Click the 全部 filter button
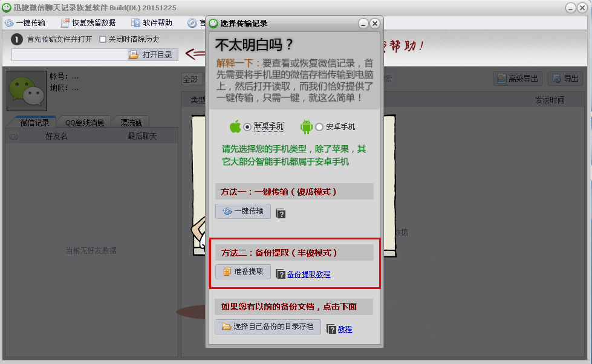Viewport: 592px width, 364px height. pyautogui.click(x=192, y=79)
